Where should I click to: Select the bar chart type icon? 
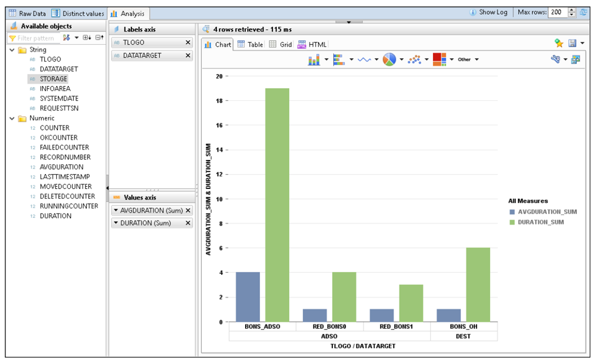pos(315,59)
